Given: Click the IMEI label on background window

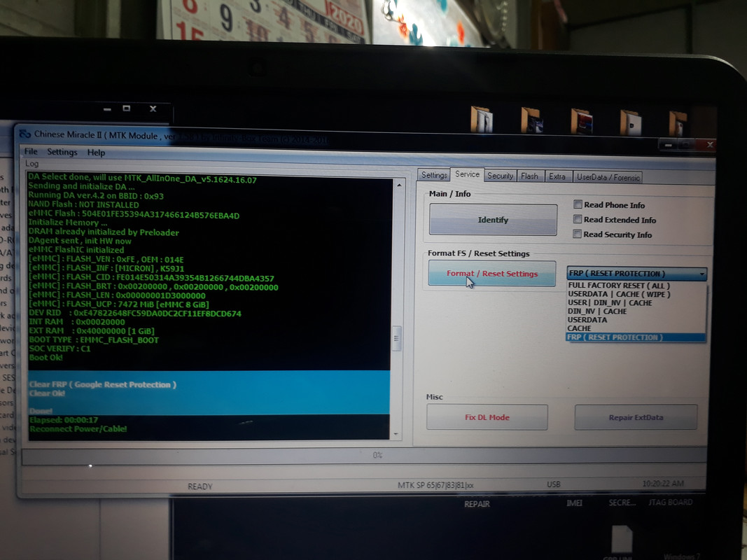Looking at the screenshot, I should pos(574,503).
